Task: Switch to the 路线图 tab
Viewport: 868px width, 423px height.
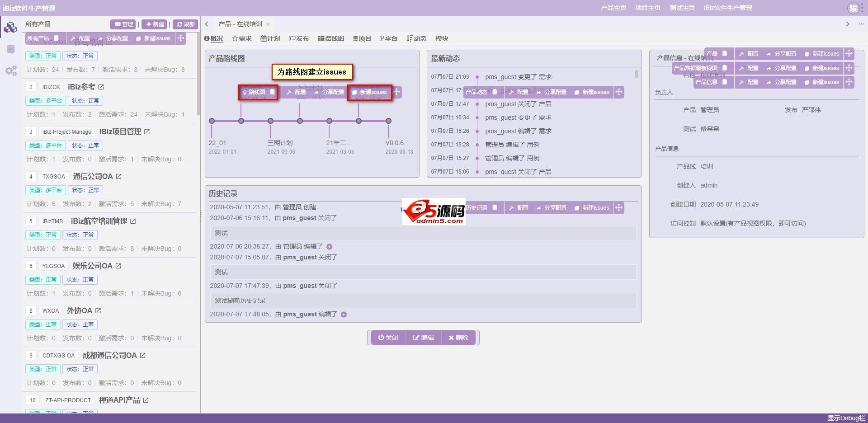Action: point(331,38)
